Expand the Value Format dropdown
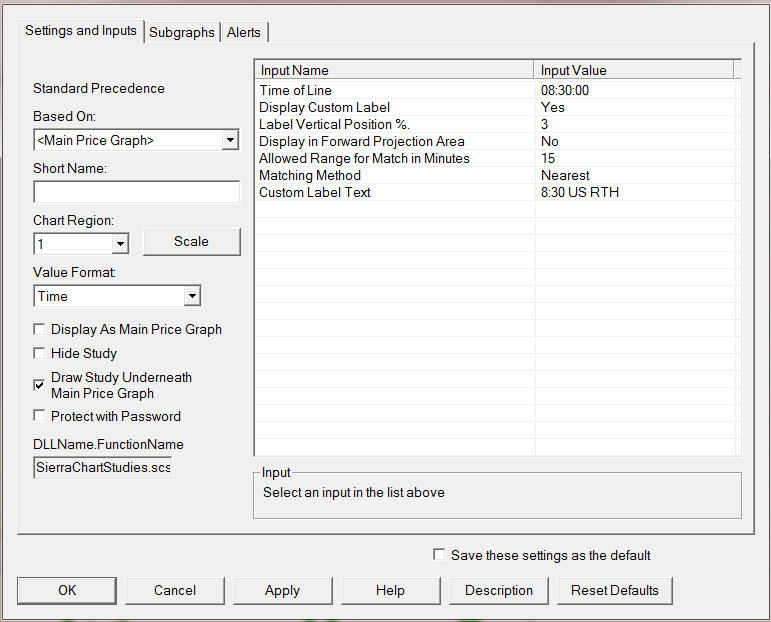This screenshot has height=622, width=771. pyautogui.click(x=192, y=296)
